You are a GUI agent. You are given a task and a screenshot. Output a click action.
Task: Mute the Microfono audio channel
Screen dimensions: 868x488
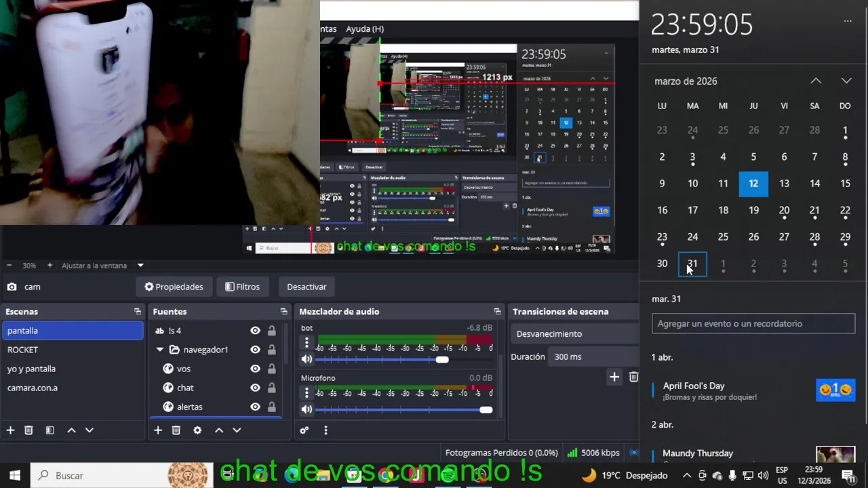[x=307, y=409]
